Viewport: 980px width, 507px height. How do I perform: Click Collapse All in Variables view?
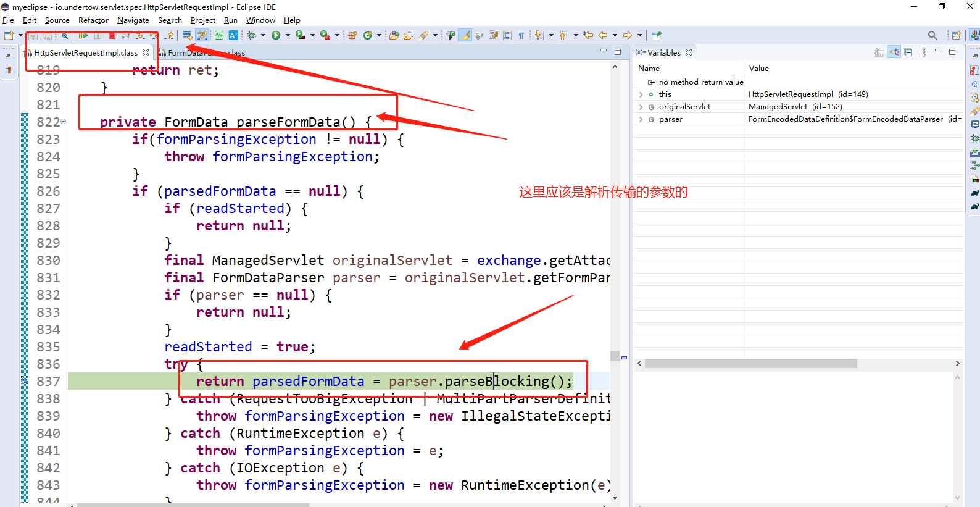(908, 52)
